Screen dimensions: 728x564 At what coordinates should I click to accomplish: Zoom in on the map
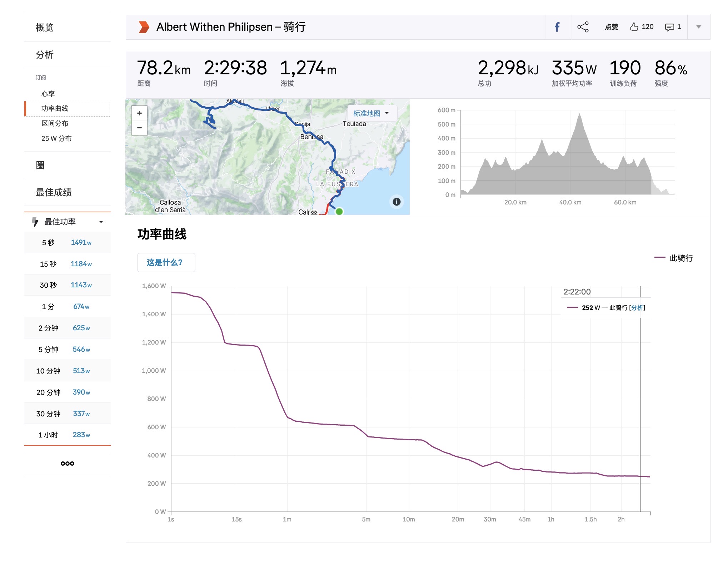tap(139, 113)
